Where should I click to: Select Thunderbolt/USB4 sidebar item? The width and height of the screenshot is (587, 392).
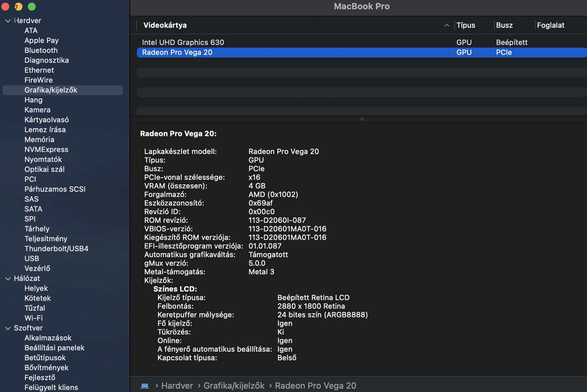tap(57, 249)
